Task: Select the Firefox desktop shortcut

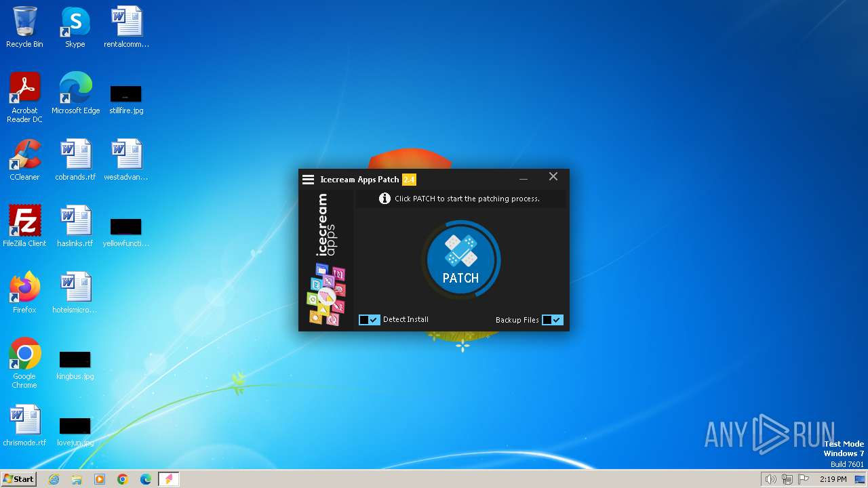Action: coord(24,293)
